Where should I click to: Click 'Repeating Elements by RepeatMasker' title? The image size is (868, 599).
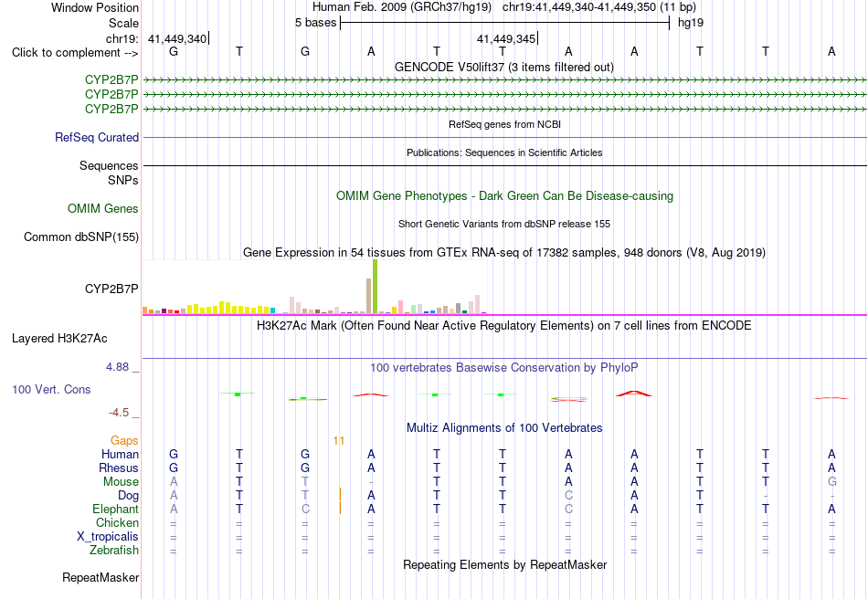point(504,564)
